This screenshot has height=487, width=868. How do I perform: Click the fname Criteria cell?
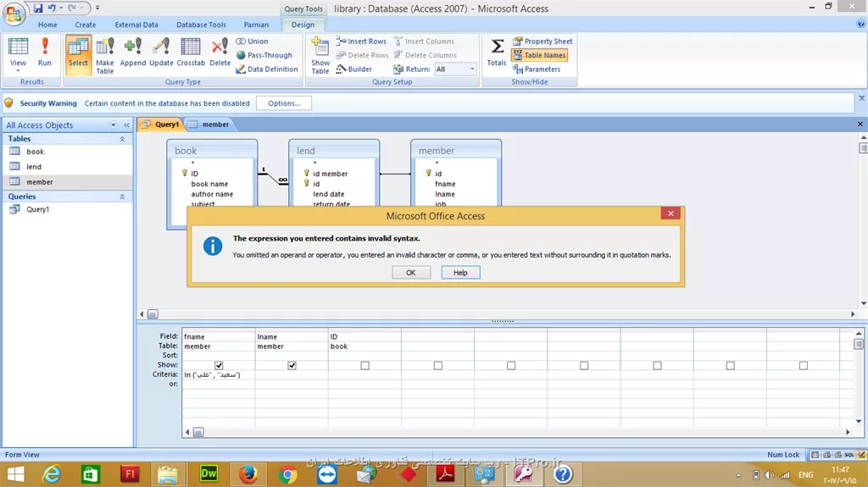point(219,374)
